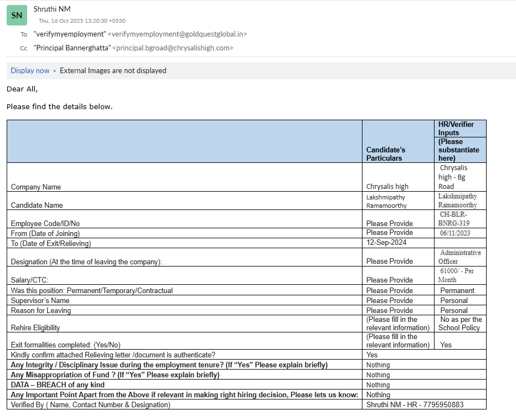Click the Shruthi NM - HR - 7795950883 cell
This screenshot has height=420, width=516.
(415, 404)
